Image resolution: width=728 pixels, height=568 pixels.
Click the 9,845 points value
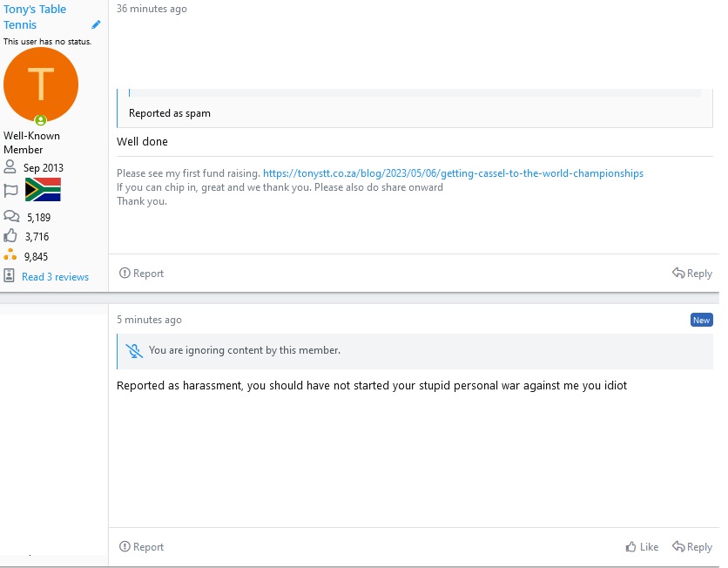tap(36, 256)
